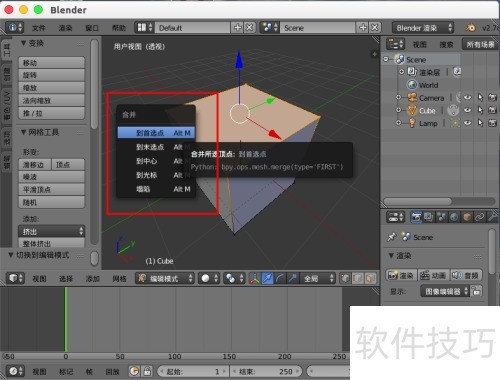The width and height of the screenshot is (500, 380).
Task: Click the Cube mesh data icon in outliner
Action: click(x=453, y=110)
